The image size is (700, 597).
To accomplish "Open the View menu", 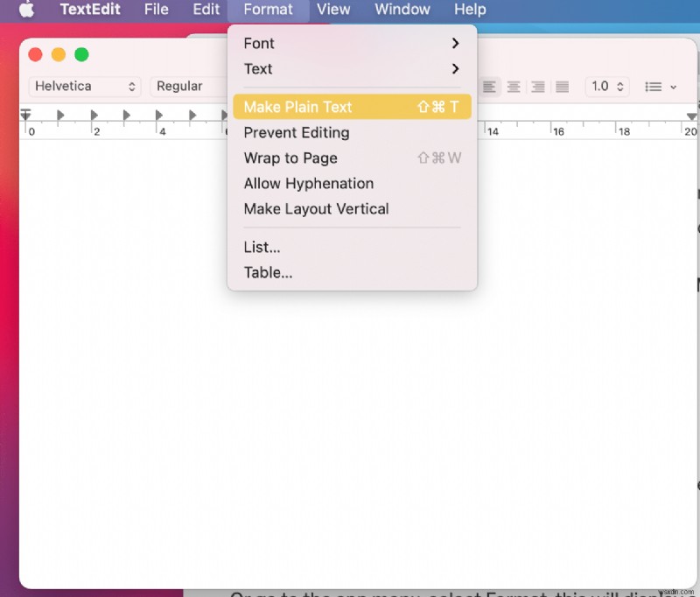I will [x=334, y=10].
